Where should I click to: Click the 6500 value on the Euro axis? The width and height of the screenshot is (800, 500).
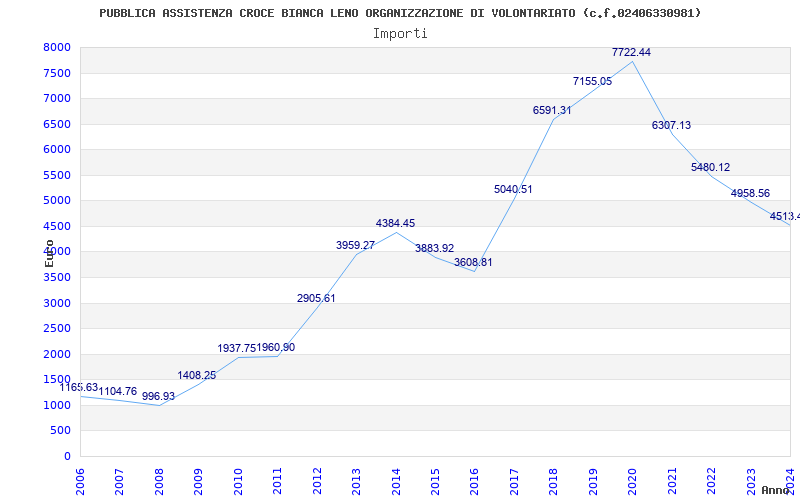(x=57, y=124)
